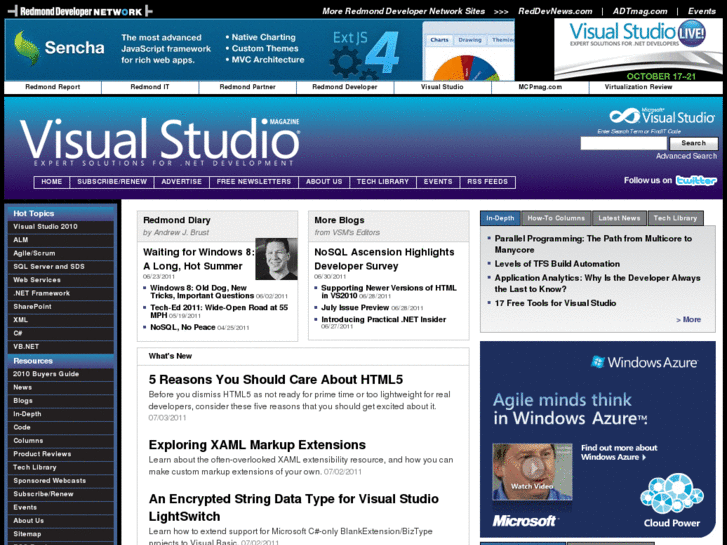Screen dimensions: 727x545
Task: Open Redmond IT network tab
Action: coord(150,87)
